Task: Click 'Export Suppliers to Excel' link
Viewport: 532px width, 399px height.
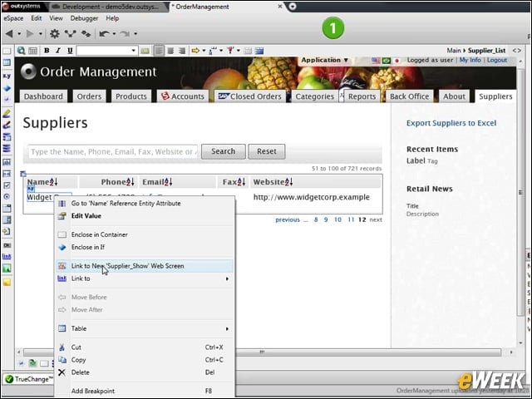Action: (451, 123)
